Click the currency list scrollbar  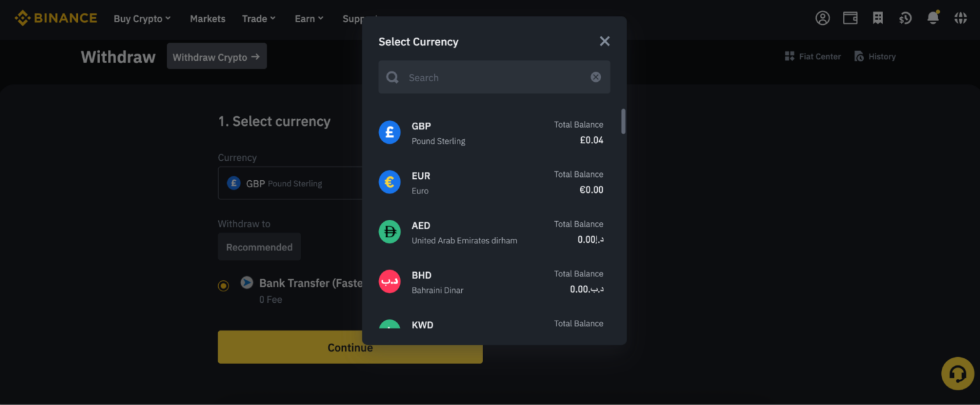pos(623,121)
